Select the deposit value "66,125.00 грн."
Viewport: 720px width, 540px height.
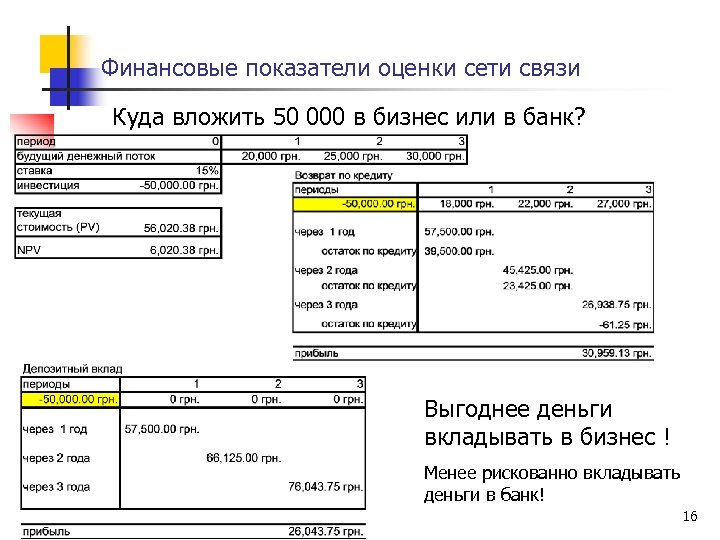(243, 458)
